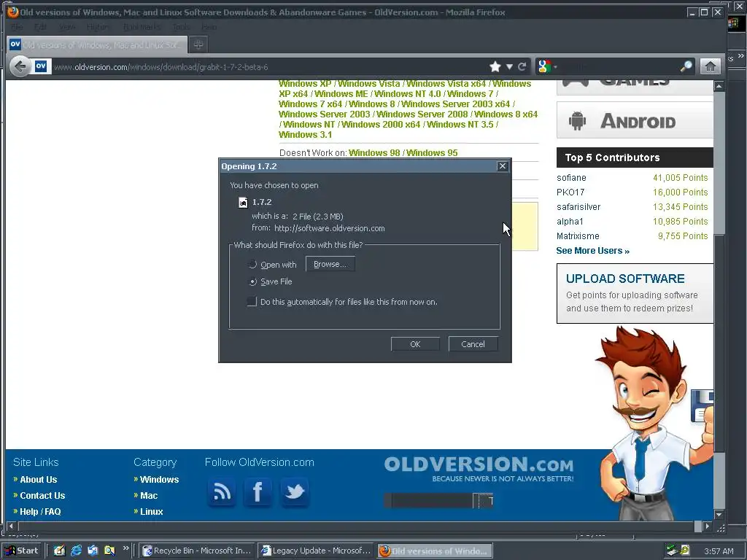This screenshot has width=747, height=560.
Task: Open the Facebook icon in footer
Action: pyautogui.click(x=258, y=492)
